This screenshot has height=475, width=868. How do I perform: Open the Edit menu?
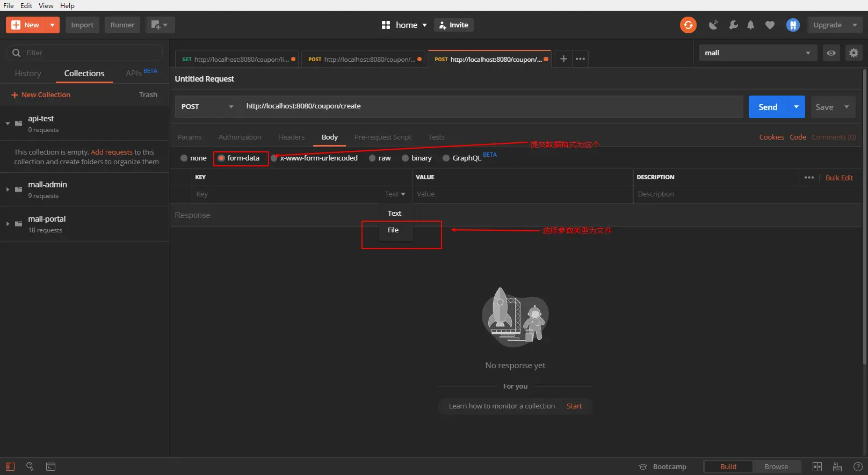point(26,5)
